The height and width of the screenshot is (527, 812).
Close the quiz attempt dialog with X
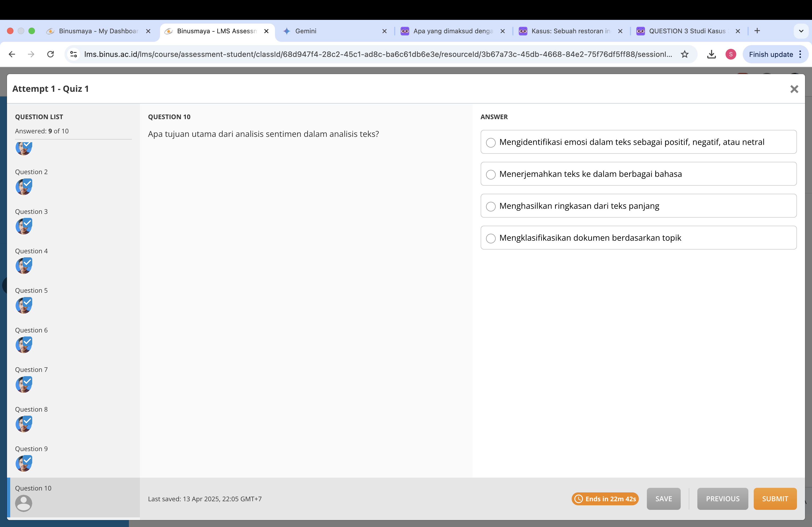pos(794,89)
